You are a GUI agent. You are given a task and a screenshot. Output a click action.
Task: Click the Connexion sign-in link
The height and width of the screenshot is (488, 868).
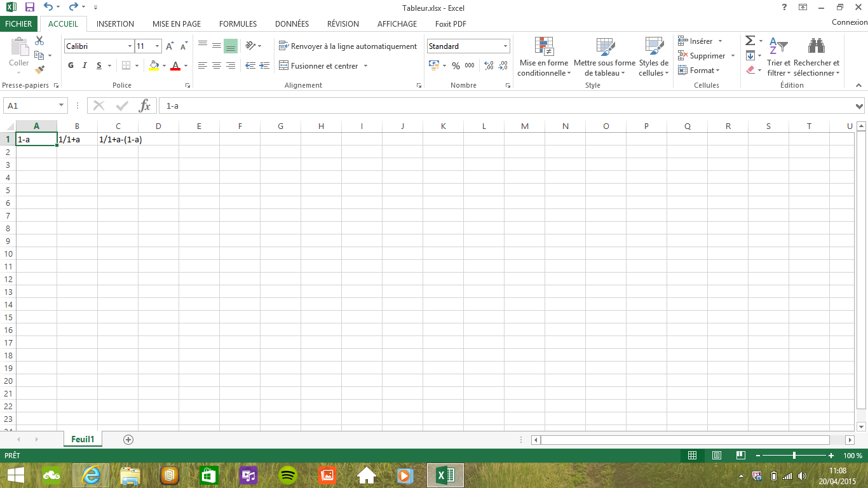tap(849, 22)
